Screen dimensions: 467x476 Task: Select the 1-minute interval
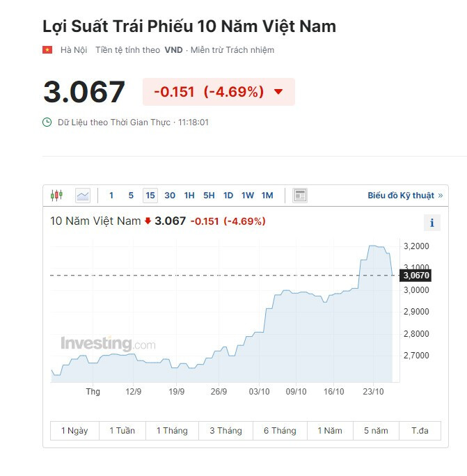click(111, 196)
